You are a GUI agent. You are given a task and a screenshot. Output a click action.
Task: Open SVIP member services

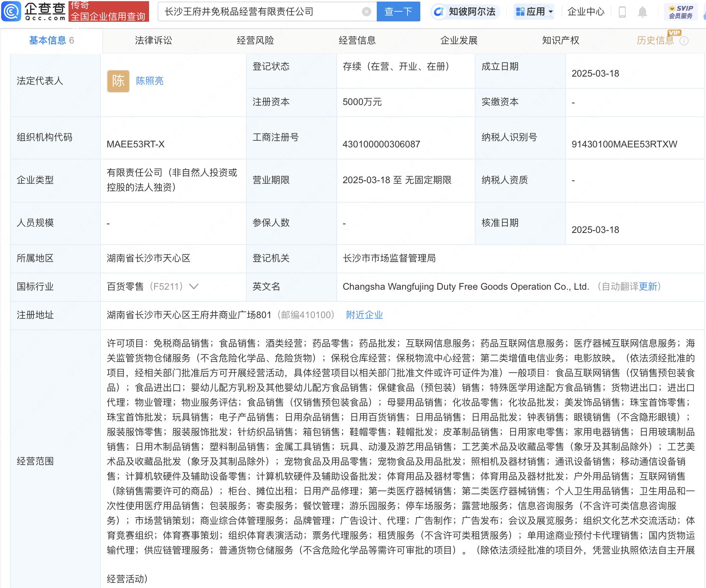pos(680,12)
